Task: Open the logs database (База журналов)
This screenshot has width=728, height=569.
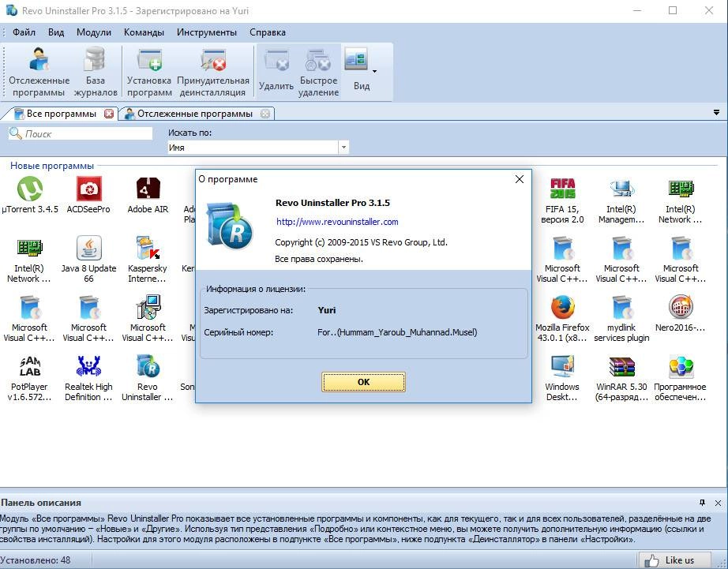Action: click(x=96, y=72)
